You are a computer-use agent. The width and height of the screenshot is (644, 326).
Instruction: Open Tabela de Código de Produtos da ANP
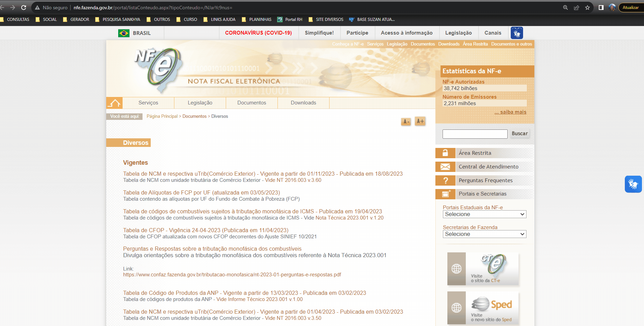245,293
